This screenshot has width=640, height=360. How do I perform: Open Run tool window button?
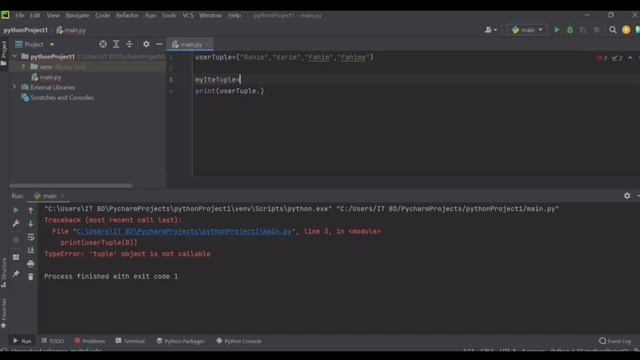pos(22,341)
